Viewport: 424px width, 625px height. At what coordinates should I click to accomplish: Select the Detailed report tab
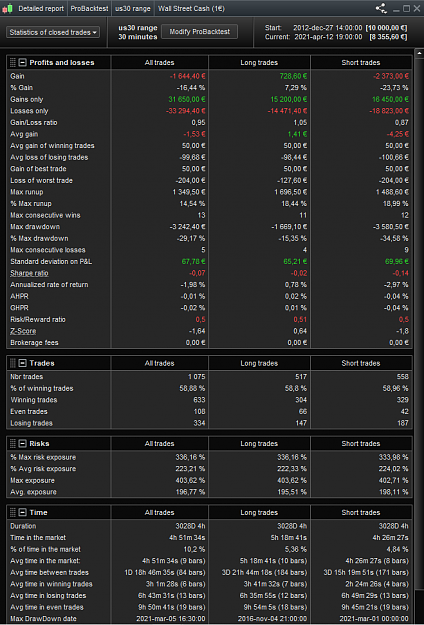click(41, 8)
